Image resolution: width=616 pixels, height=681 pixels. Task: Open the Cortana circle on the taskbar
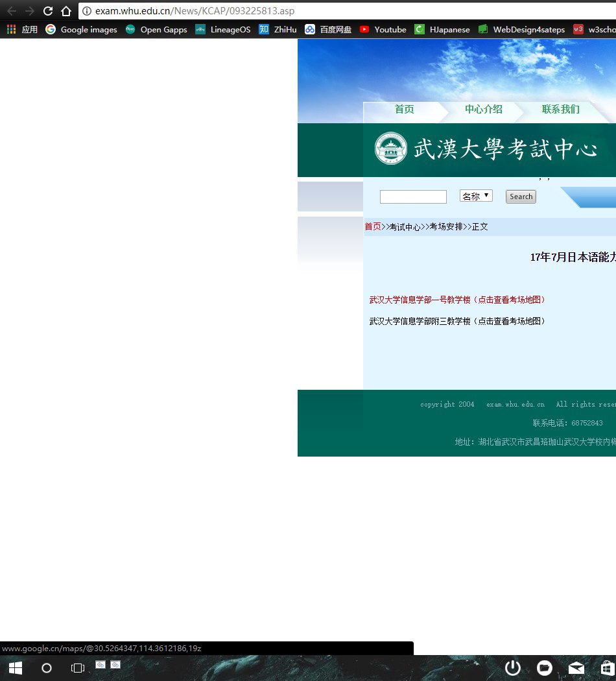click(47, 667)
